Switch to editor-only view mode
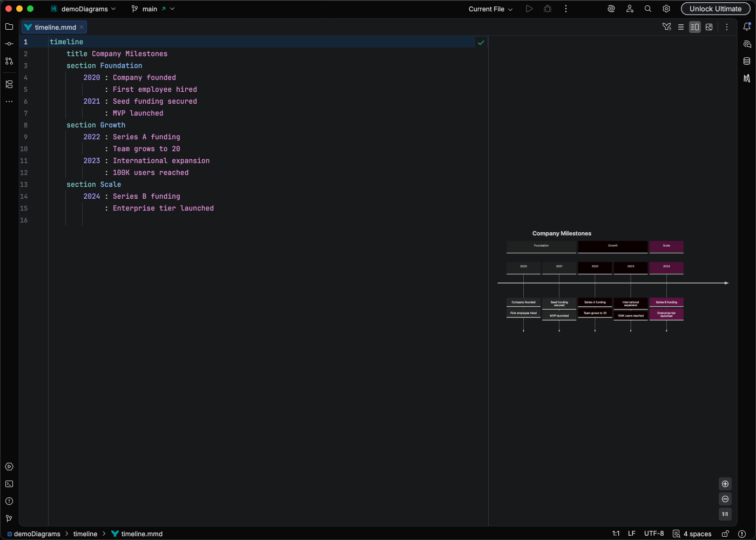This screenshot has height=540, width=756. point(681,27)
